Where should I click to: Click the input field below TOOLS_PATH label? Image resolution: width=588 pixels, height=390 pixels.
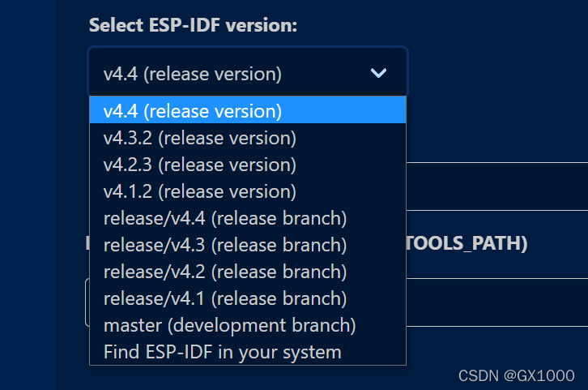[496, 302]
